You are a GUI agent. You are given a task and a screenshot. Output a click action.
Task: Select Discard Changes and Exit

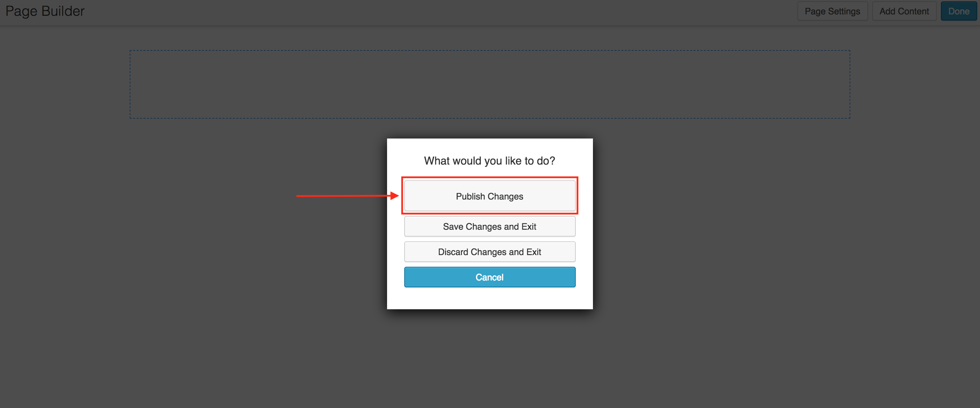tap(490, 252)
